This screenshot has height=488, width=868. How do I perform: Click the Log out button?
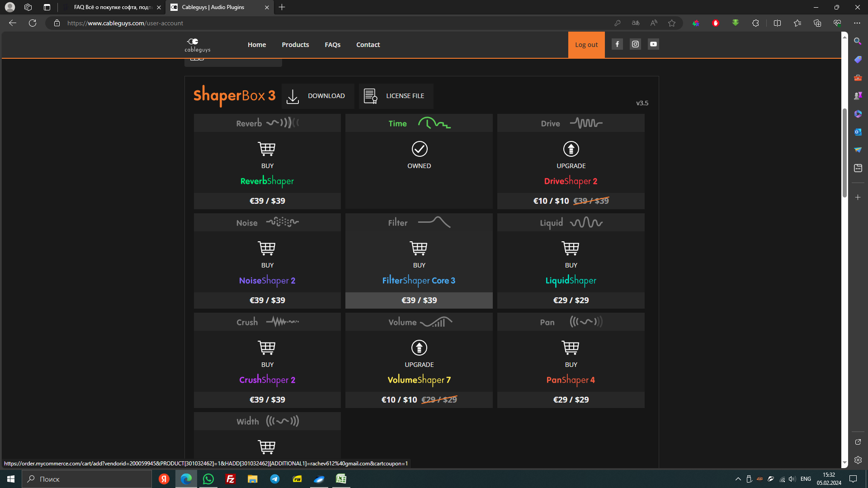coord(586,45)
